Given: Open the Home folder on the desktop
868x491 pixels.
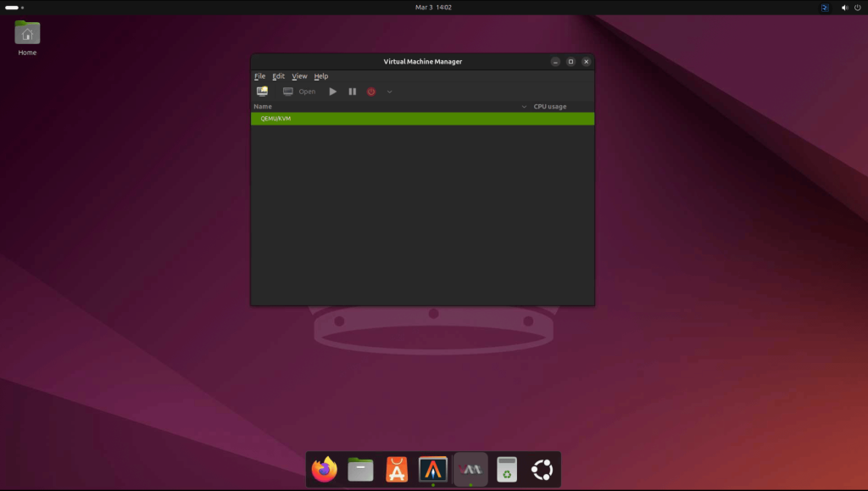Looking at the screenshot, I should [27, 38].
